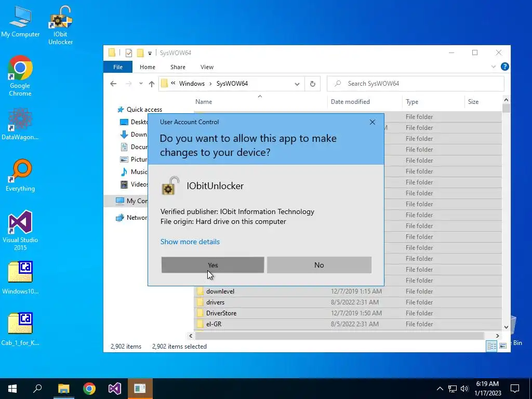Open the My Computer desktop icon
This screenshot has height=399, width=532.
[x=20, y=22]
